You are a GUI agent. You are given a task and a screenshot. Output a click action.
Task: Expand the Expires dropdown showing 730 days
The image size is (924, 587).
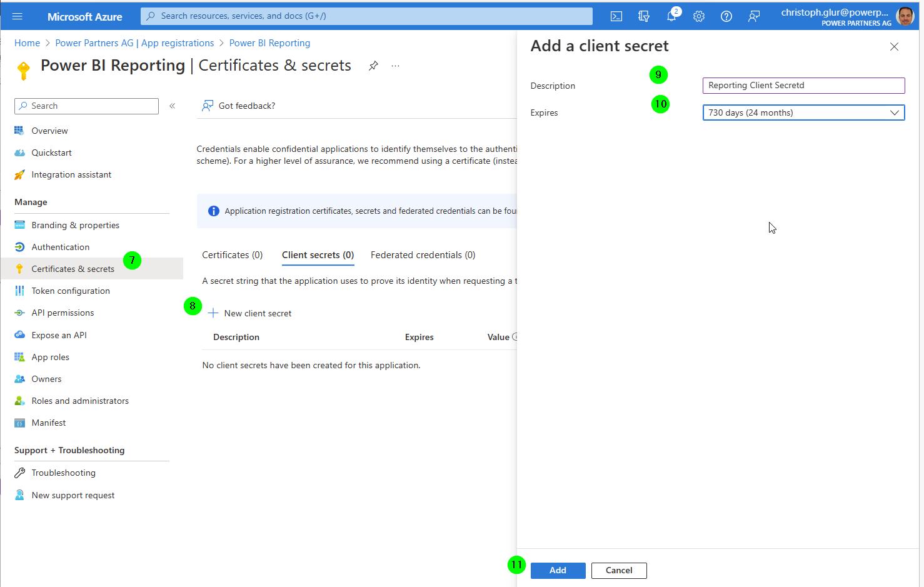(x=803, y=113)
